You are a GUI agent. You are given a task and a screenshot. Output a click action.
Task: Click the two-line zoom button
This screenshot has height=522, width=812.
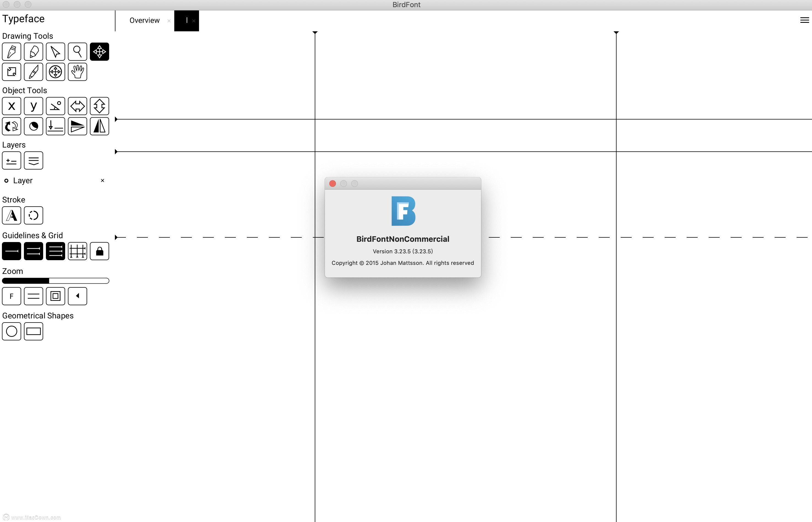point(34,296)
